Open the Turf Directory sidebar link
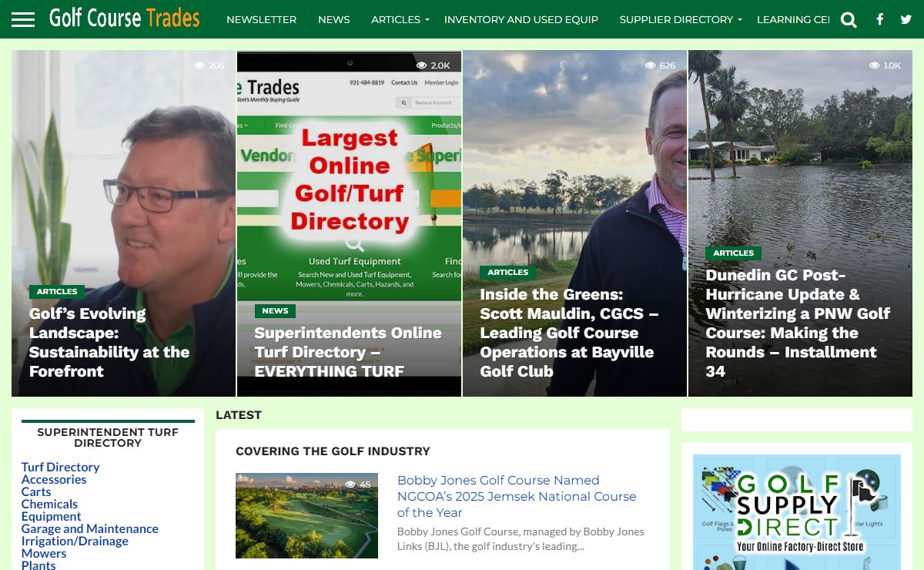This screenshot has width=924, height=570. [60, 467]
